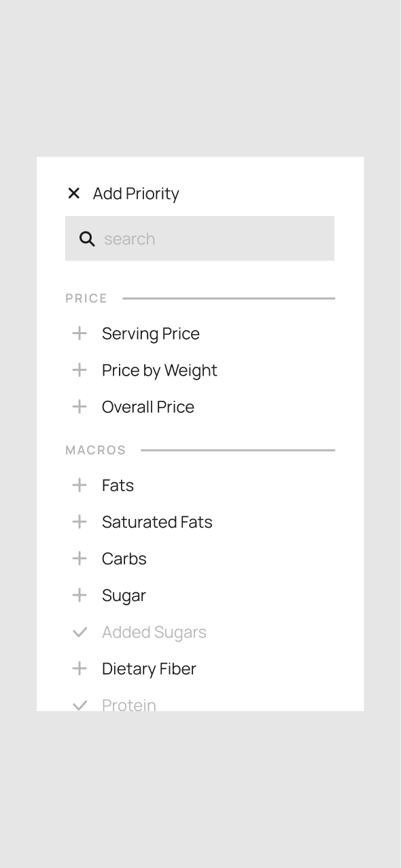Choose the Overall Price entry

tap(148, 407)
